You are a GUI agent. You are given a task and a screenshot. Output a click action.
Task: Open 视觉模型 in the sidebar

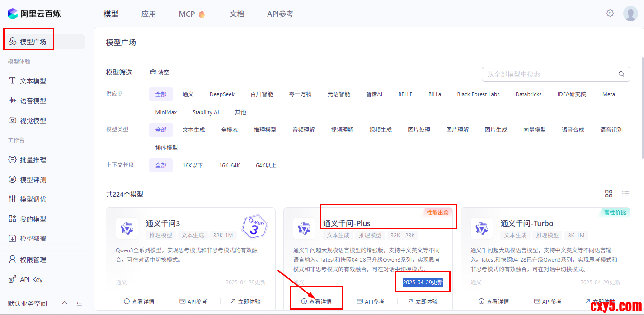[x=33, y=121]
